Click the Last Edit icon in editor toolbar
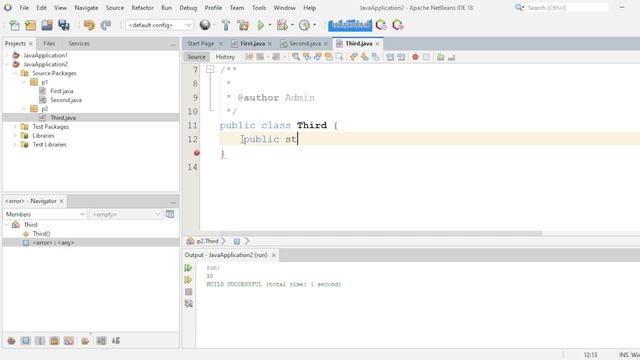This screenshot has height=360, width=640. point(249,57)
